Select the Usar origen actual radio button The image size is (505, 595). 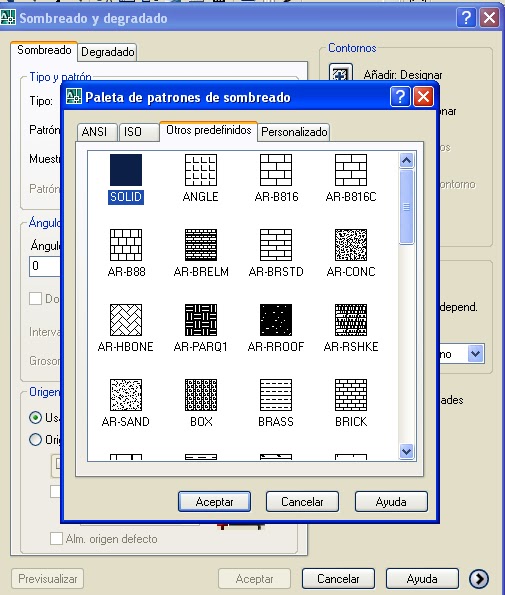pyautogui.click(x=35, y=417)
